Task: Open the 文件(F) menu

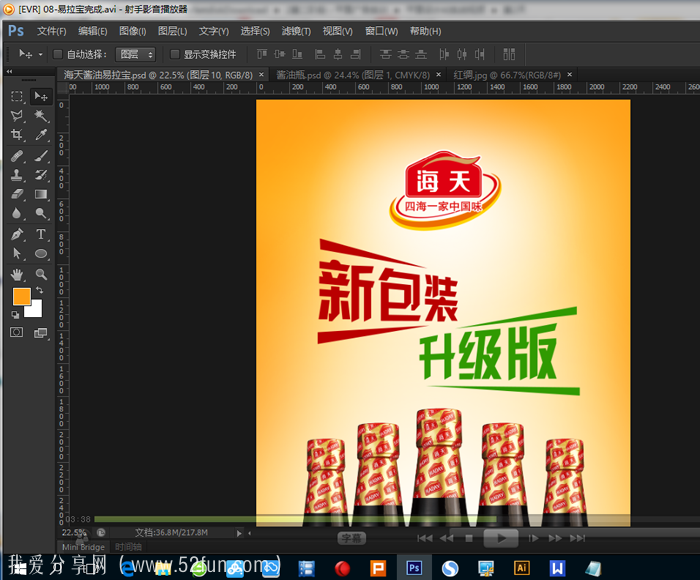Action: (52, 31)
